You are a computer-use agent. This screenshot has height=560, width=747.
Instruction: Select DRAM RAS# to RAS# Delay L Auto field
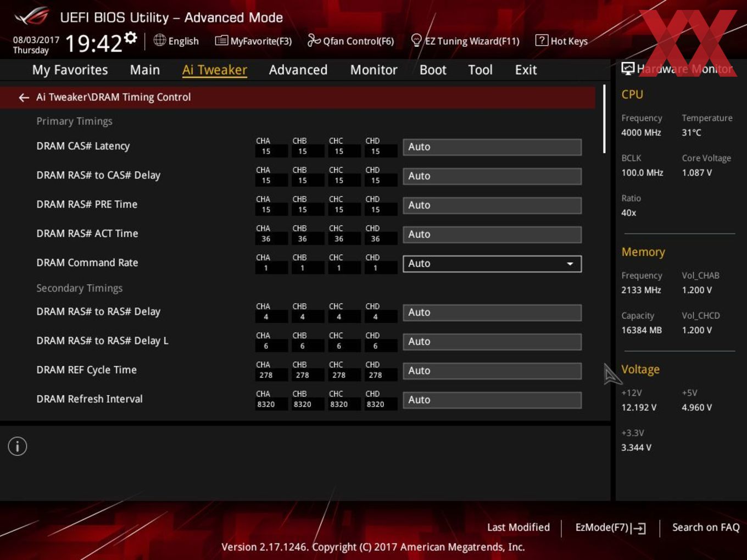tap(492, 341)
